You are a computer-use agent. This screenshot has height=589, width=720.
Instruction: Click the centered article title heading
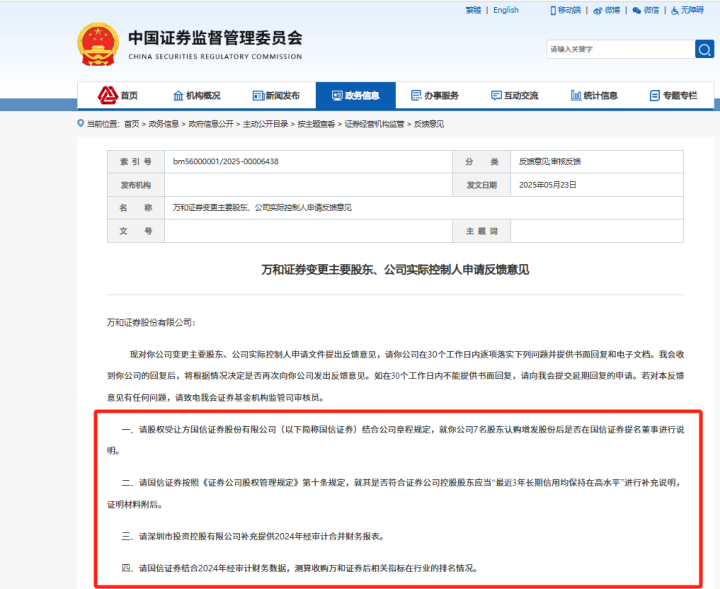[x=395, y=269]
